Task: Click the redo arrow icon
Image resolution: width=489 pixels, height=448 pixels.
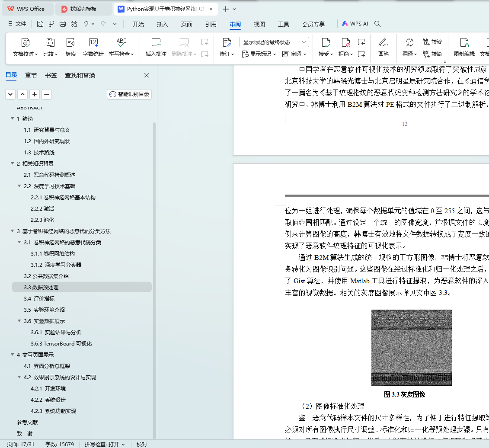Action: coord(103,24)
